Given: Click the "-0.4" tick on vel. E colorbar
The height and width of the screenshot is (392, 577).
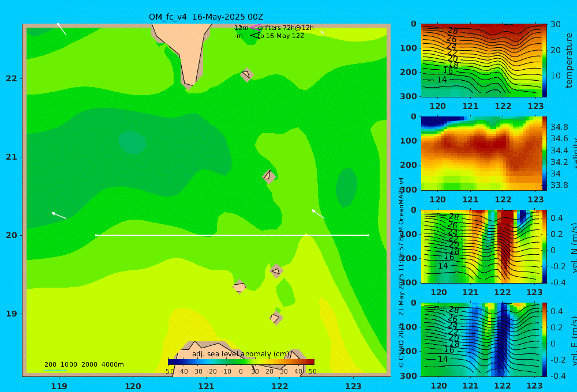Looking at the screenshot, I should (x=557, y=376).
